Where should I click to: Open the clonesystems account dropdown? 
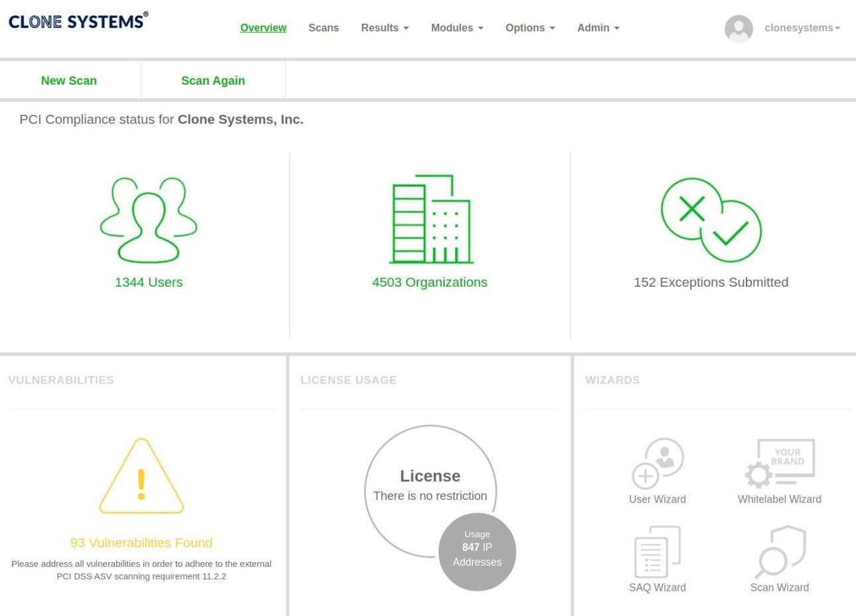[x=802, y=28]
